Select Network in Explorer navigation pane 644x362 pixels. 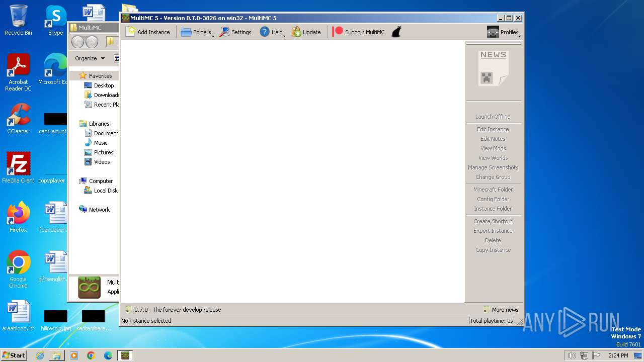[x=94, y=210]
